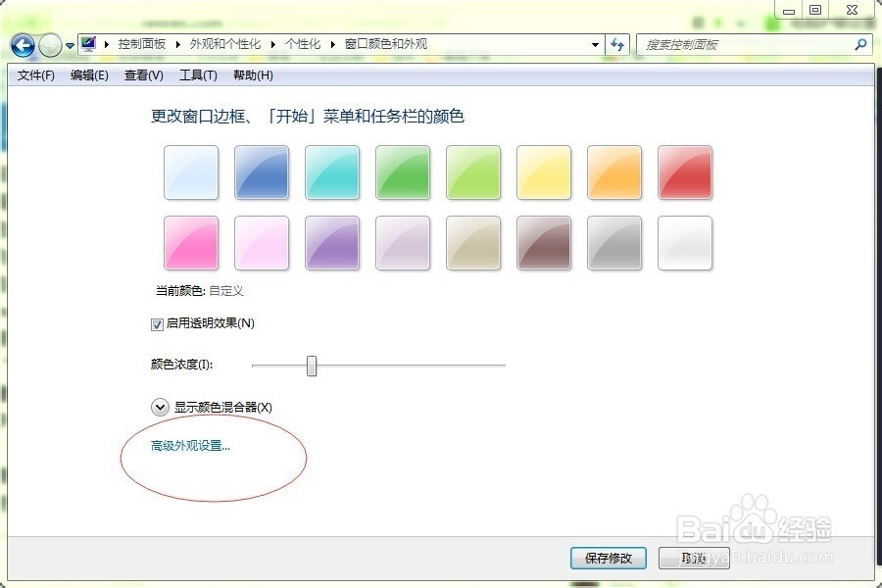Go to 外观和个性化 breadcrumb

[x=225, y=44]
